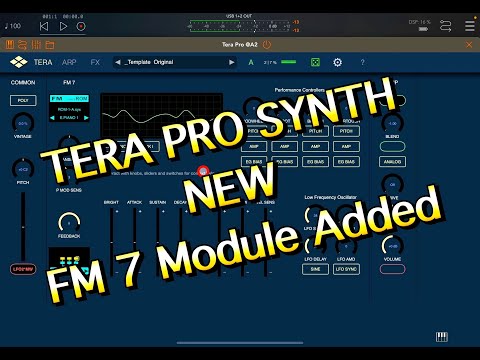Go to the previous preset with the left arrow
This screenshot has height=360, width=480.
coord(117,62)
